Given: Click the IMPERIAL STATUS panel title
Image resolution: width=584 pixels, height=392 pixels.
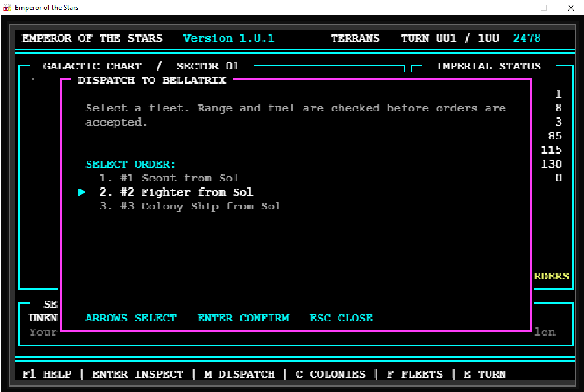Looking at the screenshot, I should tap(488, 66).
